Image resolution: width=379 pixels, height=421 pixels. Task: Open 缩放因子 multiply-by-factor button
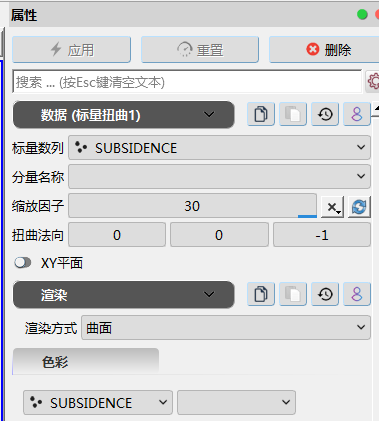[332, 207]
